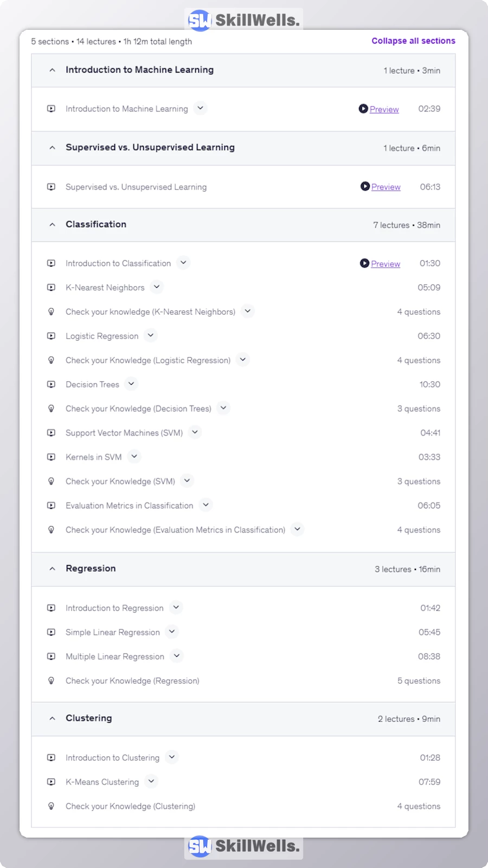Select the Multiple Linear Regression lecture title
The image size is (488, 868).
(115, 657)
